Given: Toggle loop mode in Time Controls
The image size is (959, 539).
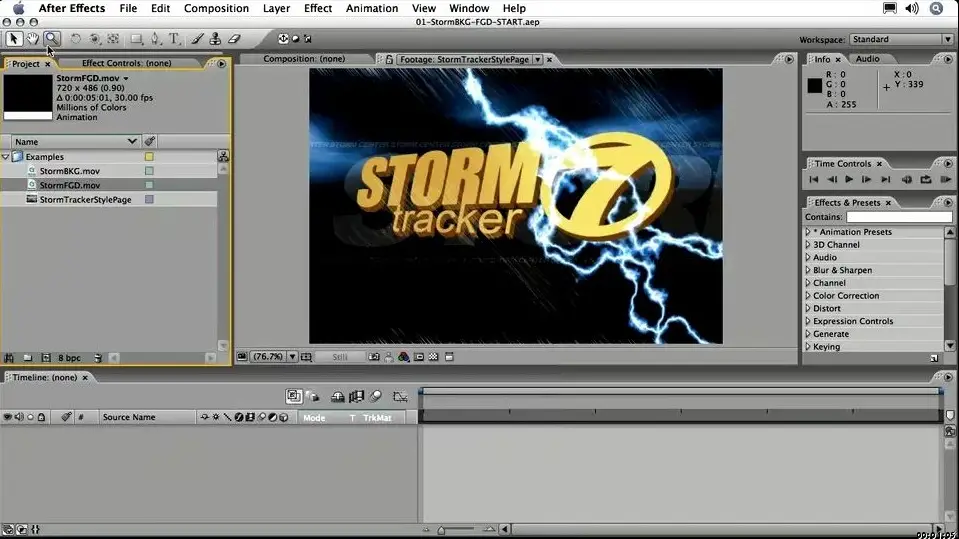Looking at the screenshot, I should click(926, 179).
